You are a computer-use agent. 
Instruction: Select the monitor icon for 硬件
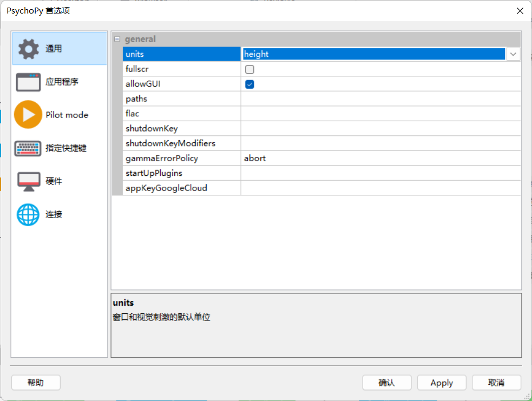pos(29,181)
